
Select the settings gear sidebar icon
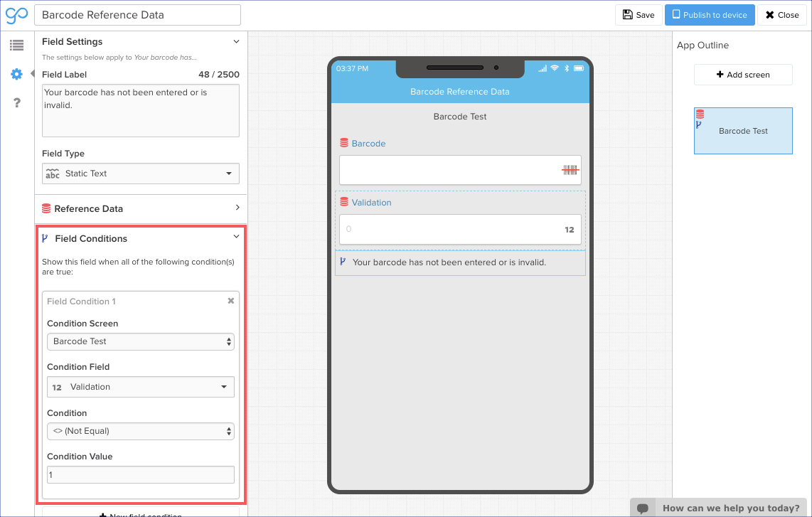16,74
